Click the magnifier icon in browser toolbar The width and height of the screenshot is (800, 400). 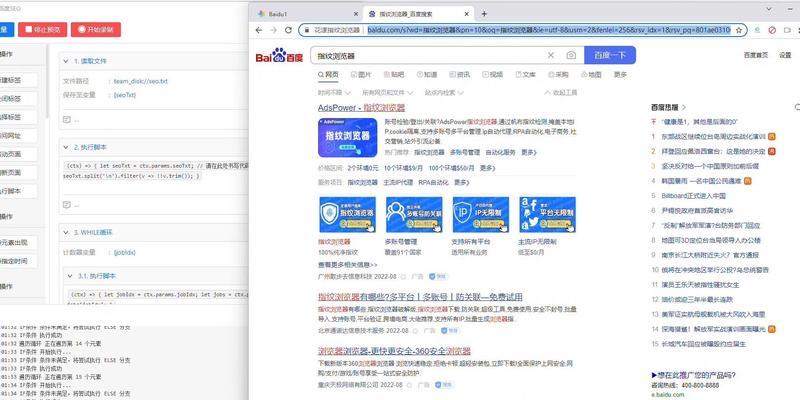pyautogui.click(x=757, y=30)
